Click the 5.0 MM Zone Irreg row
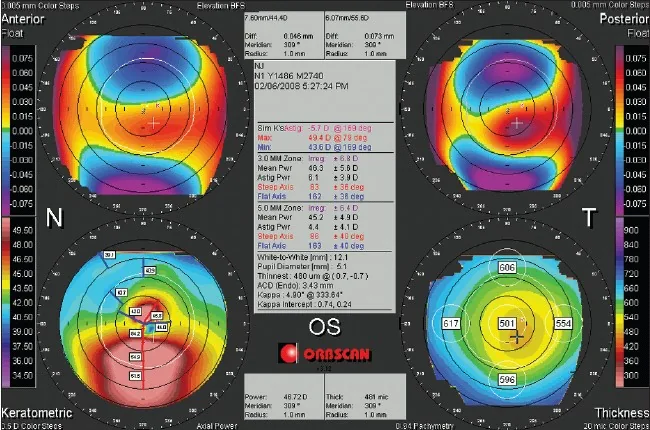 point(308,208)
